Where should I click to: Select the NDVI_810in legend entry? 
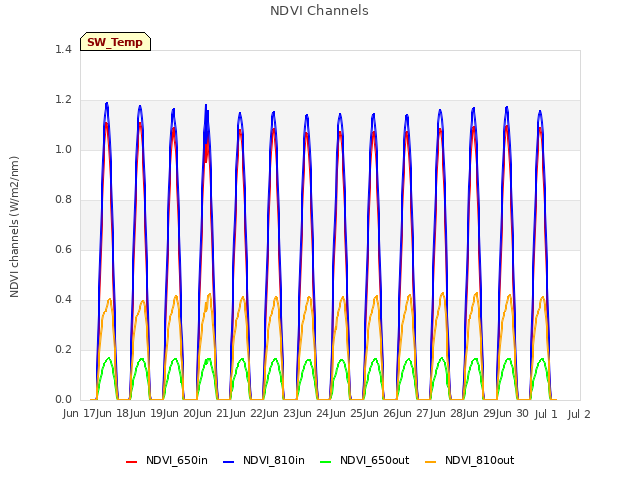coord(264,460)
